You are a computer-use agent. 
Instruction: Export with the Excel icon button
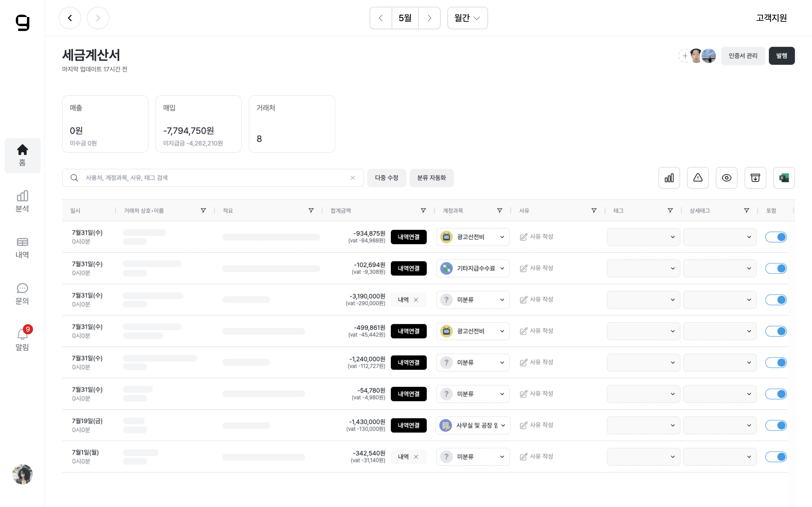click(x=784, y=178)
